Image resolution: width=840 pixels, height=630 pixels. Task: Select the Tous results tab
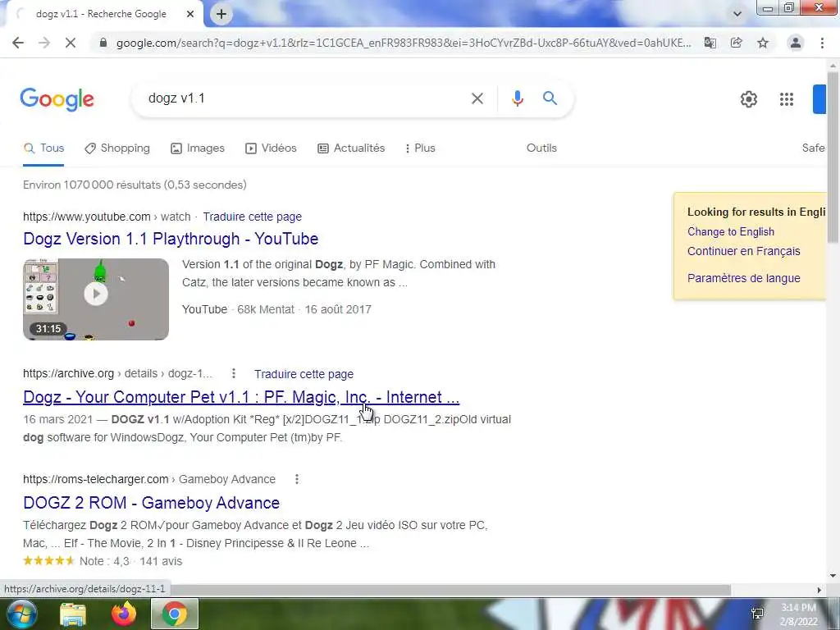[44, 148]
